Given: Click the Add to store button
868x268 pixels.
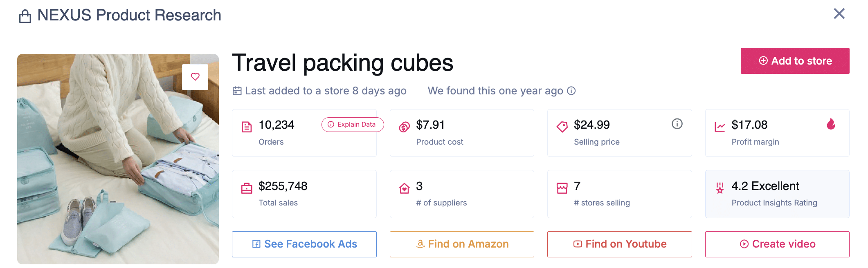Looking at the screenshot, I should 795,61.
